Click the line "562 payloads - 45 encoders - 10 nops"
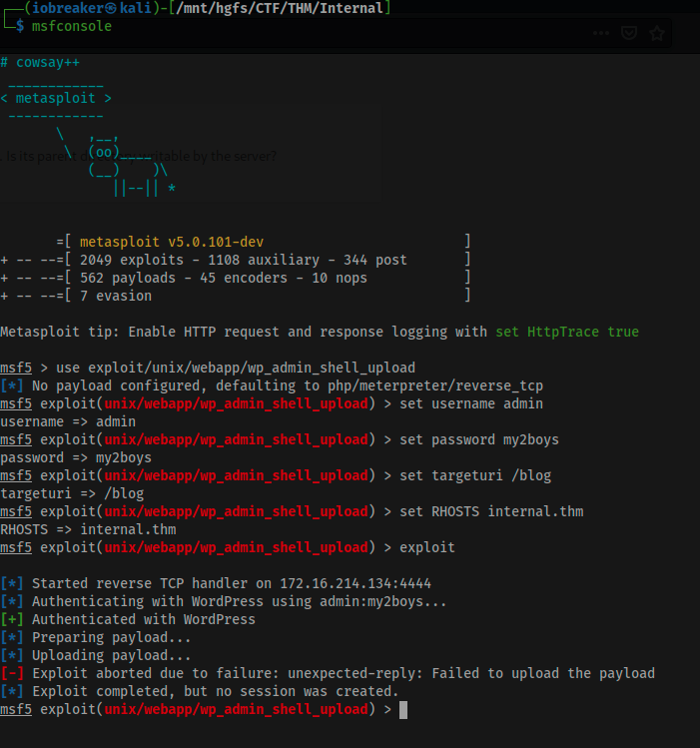 click(223, 278)
